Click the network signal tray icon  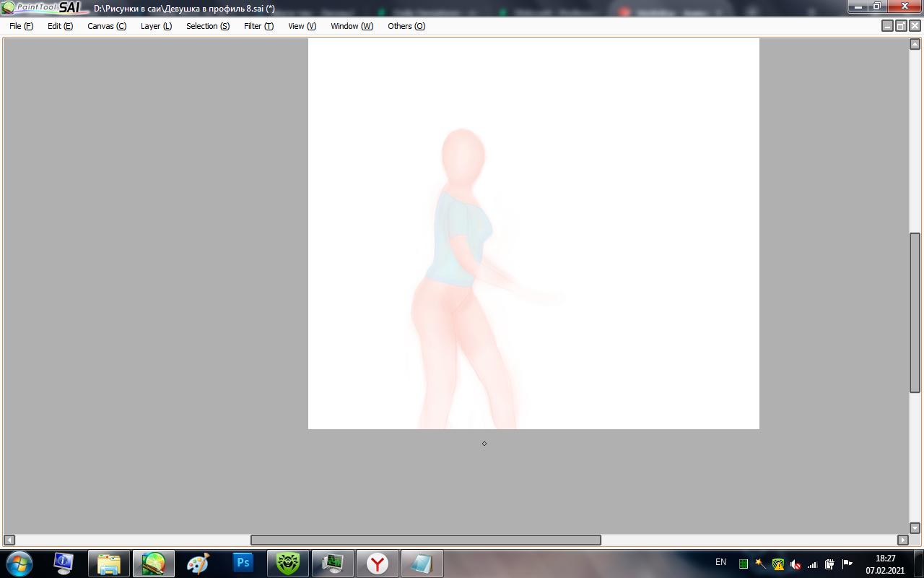tap(812, 564)
